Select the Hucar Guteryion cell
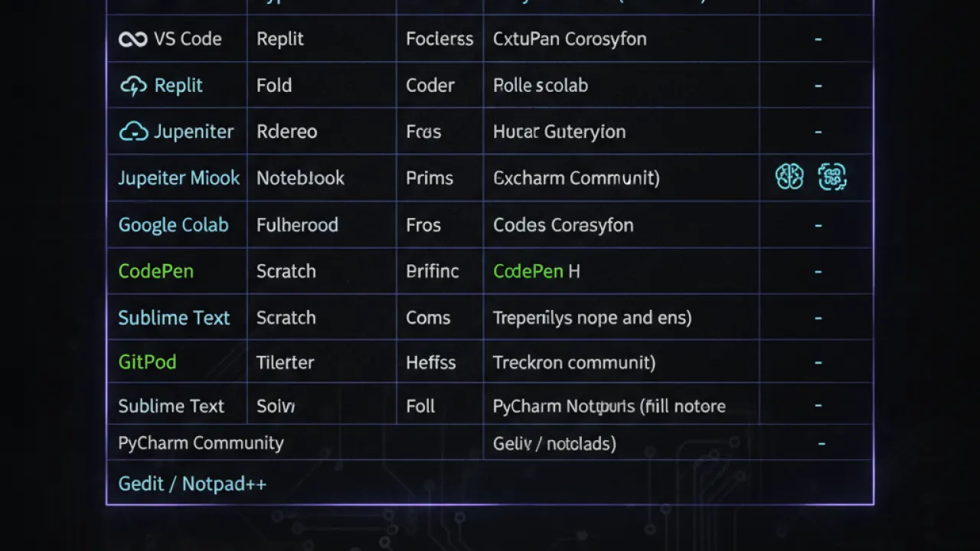 click(559, 132)
